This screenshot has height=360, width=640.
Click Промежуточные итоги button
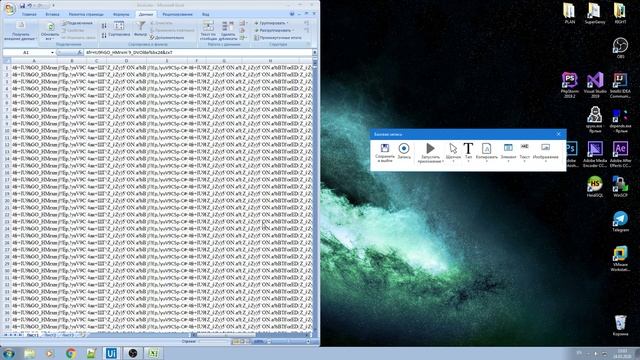pyautogui.click(x=278, y=38)
